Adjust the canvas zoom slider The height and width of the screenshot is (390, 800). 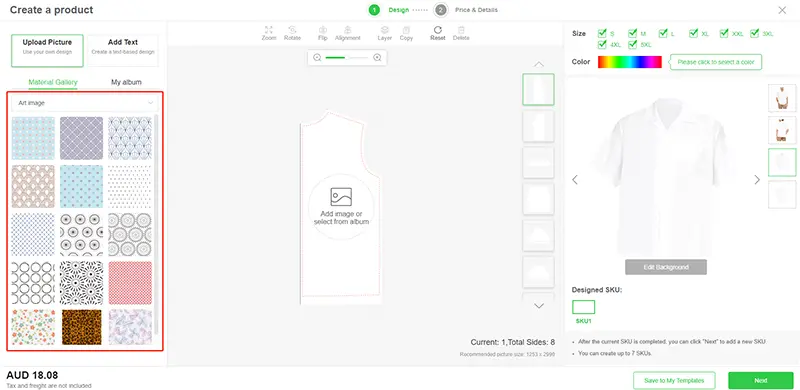coord(346,58)
